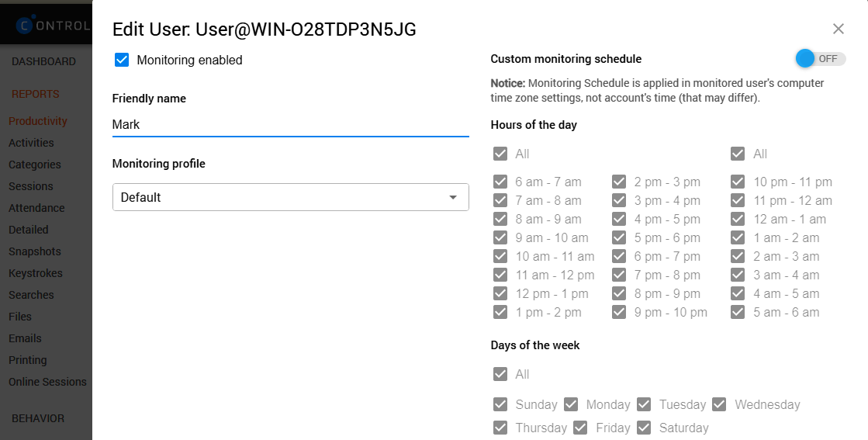Open the Sessions report
868x440 pixels.
point(30,186)
